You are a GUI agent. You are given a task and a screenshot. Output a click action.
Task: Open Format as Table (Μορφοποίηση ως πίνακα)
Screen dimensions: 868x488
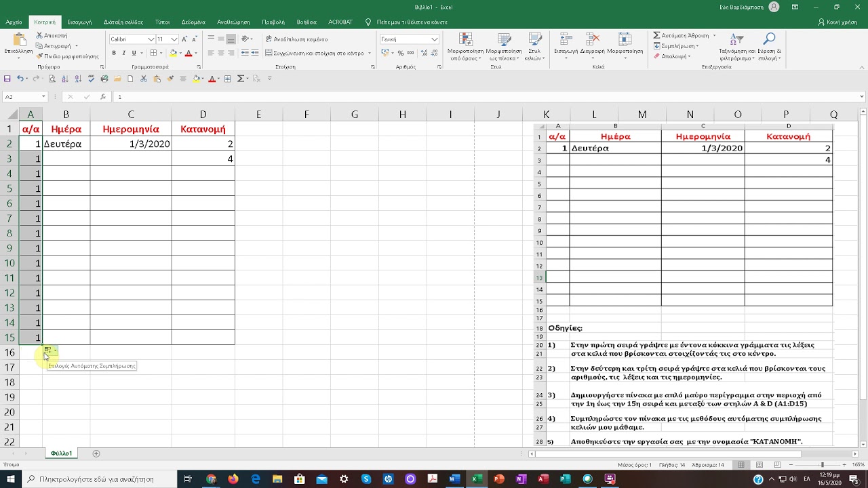(504, 46)
